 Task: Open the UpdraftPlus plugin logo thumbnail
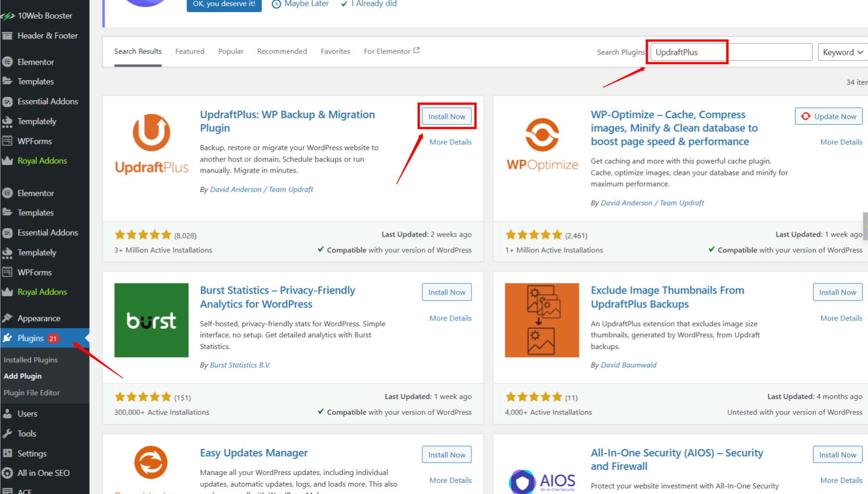(x=152, y=144)
